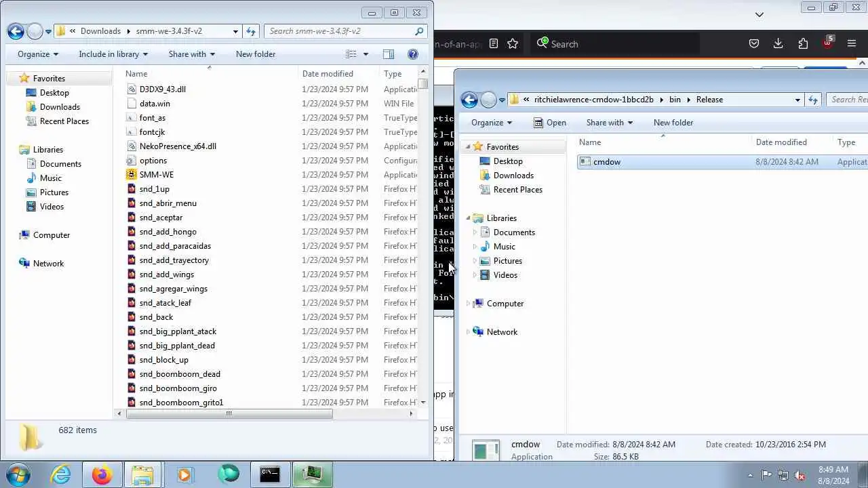Open Recent Places in smm-we sidebar
The height and width of the screenshot is (488, 868).
coord(64,121)
